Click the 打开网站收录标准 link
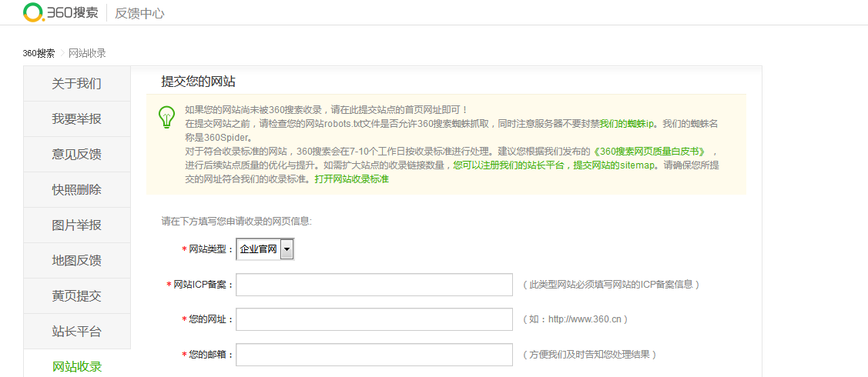 351,179
